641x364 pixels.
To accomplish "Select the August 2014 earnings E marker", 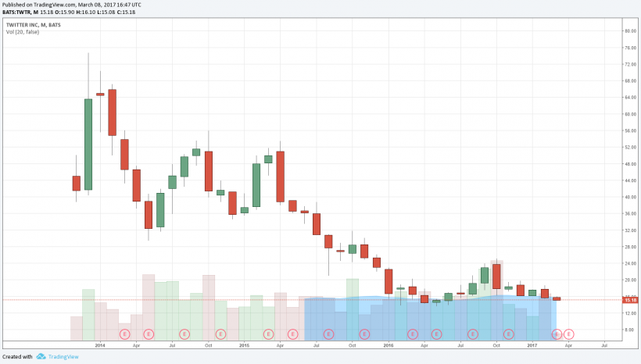I will click(184, 334).
